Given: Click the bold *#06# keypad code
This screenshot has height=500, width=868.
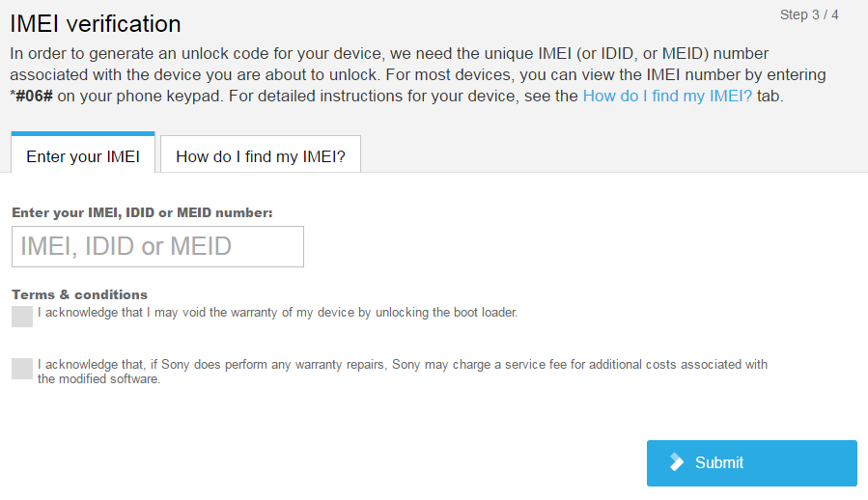Looking at the screenshot, I should (32, 97).
